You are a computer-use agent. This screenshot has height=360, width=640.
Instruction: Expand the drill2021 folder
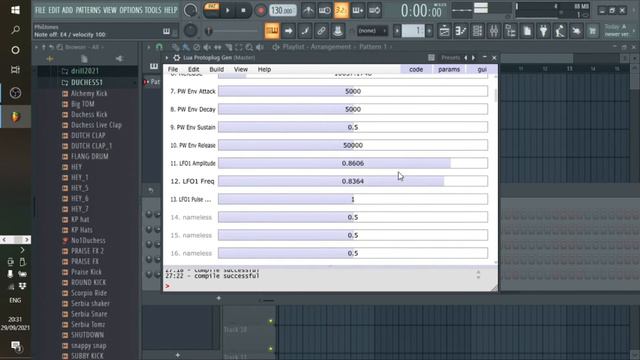tap(84, 71)
